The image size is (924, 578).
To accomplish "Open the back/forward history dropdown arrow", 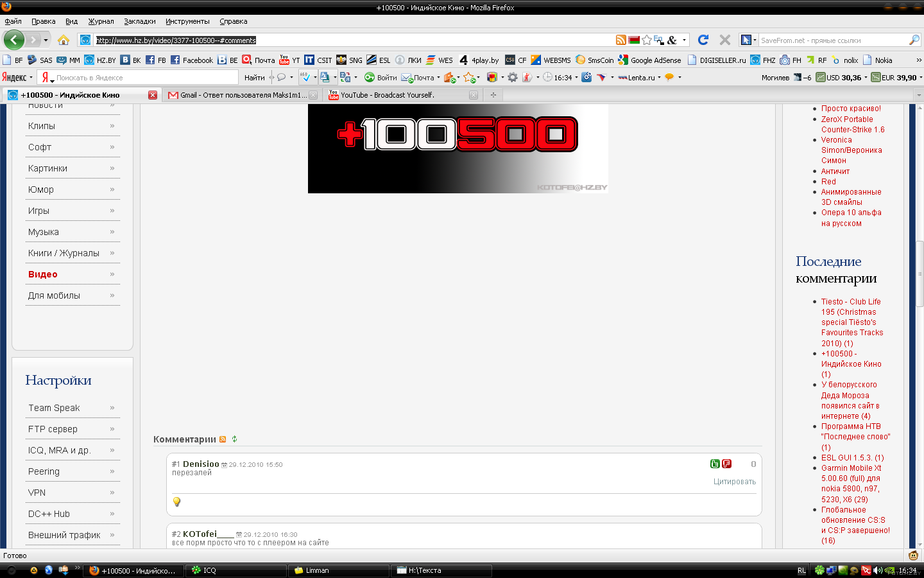I will [x=46, y=40].
